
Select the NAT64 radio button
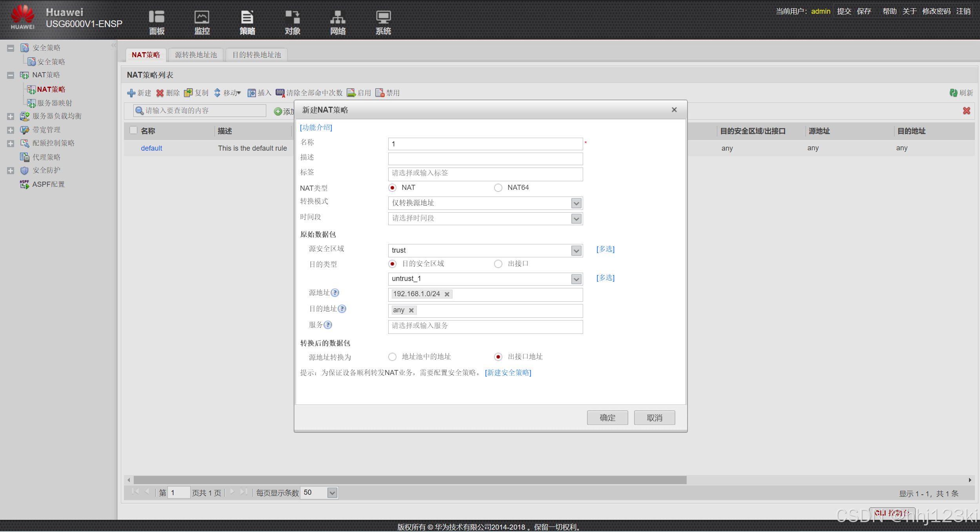point(498,188)
